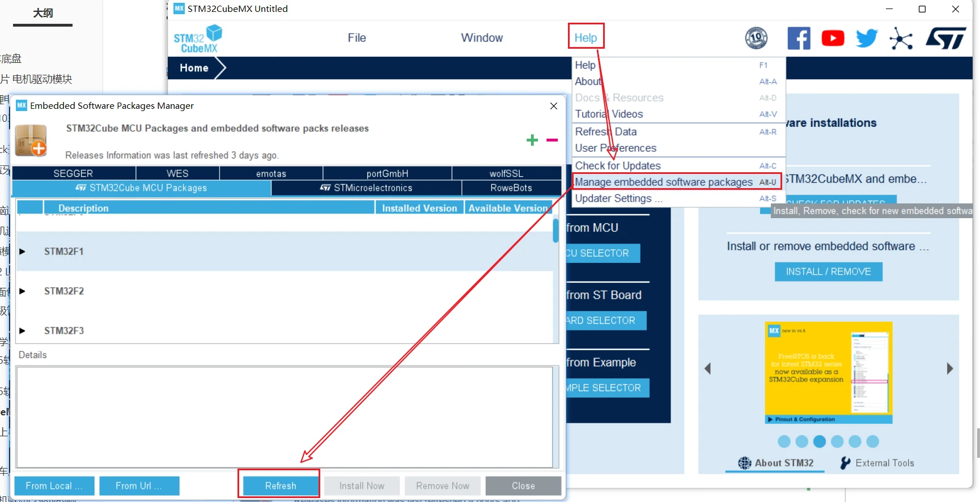This screenshot has height=502, width=980.
Task: Click the green plus add-pack icon
Action: click(532, 140)
